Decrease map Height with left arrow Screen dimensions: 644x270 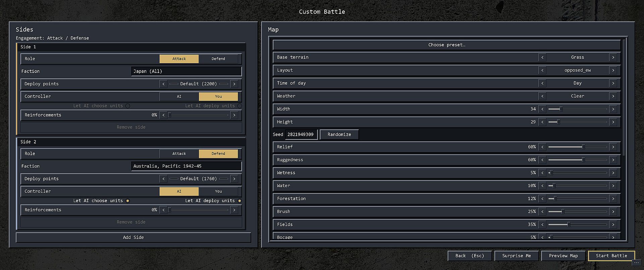pos(542,122)
